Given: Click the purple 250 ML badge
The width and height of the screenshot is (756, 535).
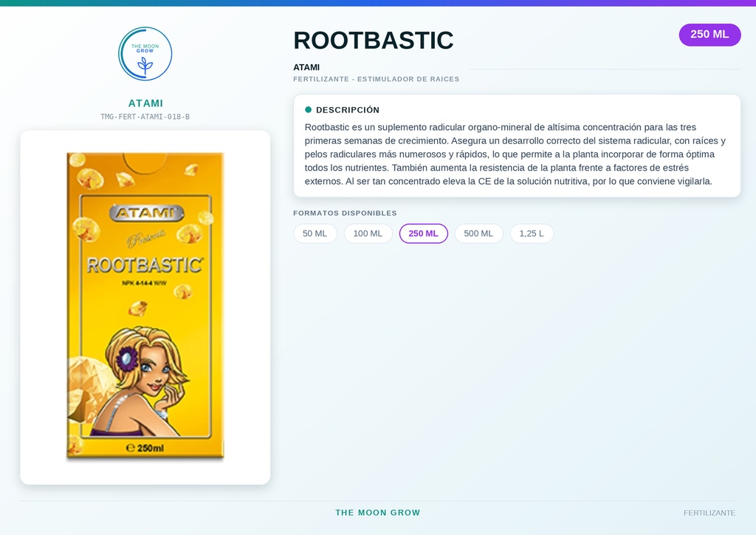Looking at the screenshot, I should [709, 35].
